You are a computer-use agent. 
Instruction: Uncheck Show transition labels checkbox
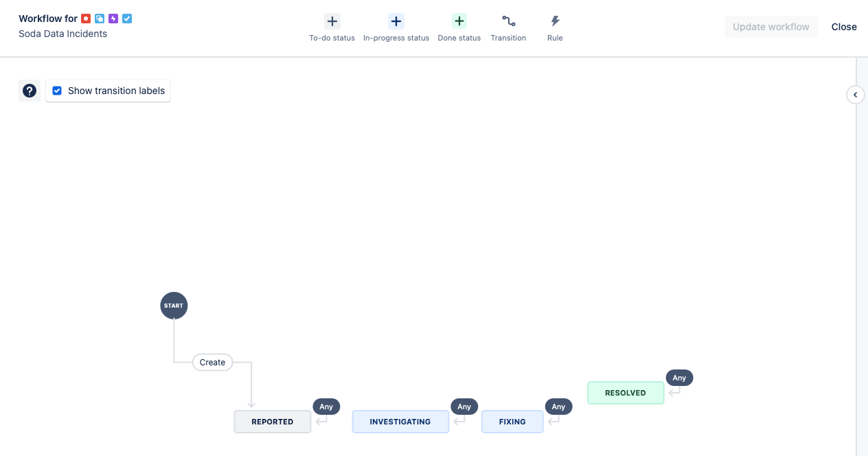[x=57, y=91]
